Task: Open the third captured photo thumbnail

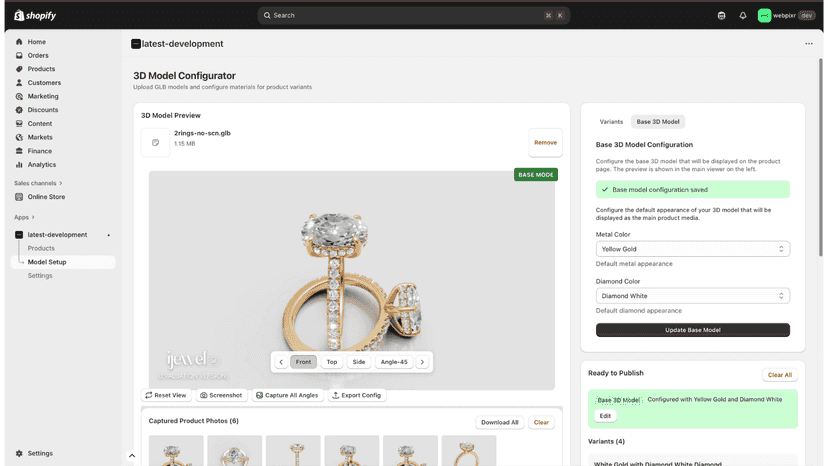Action: [293, 451]
